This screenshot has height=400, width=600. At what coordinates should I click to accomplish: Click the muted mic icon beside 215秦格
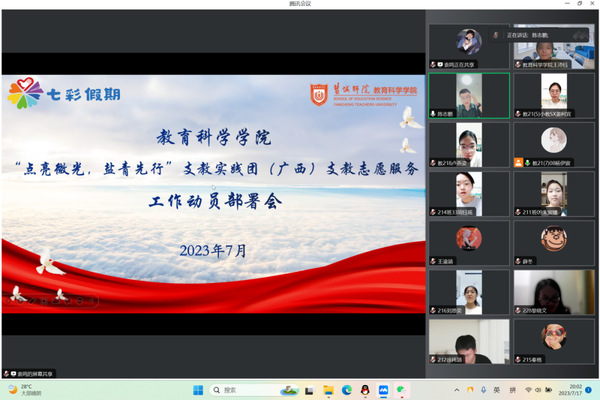click(x=518, y=358)
